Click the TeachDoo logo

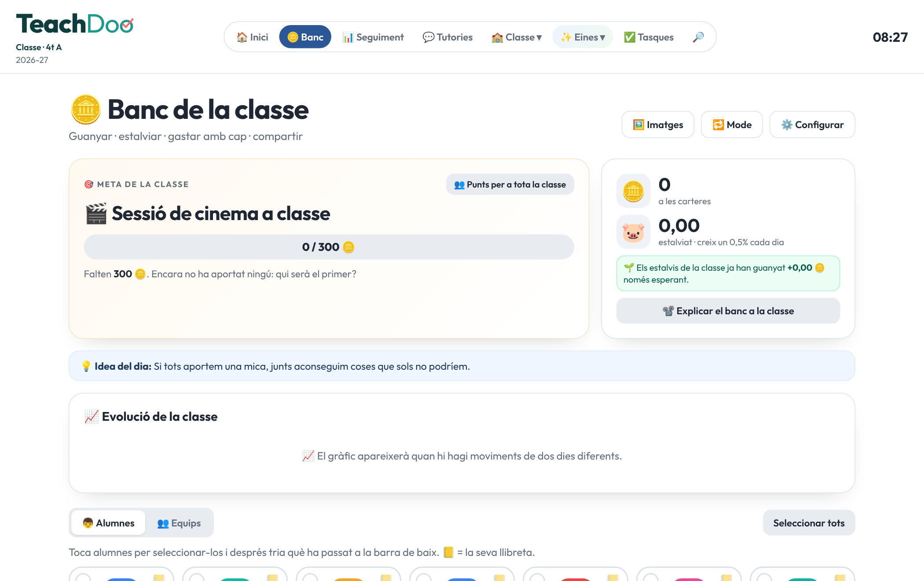(x=75, y=24)
